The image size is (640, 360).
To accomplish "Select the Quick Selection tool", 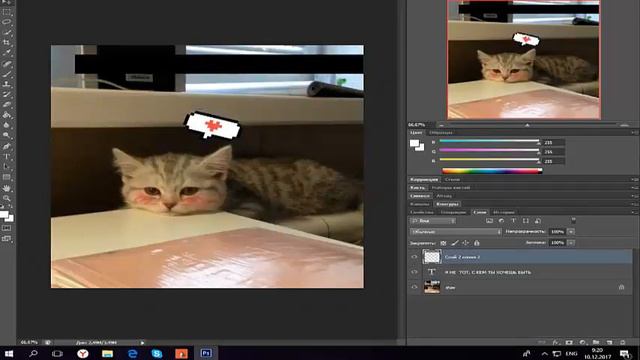I will pyautogui.click(x=7, y=32).
